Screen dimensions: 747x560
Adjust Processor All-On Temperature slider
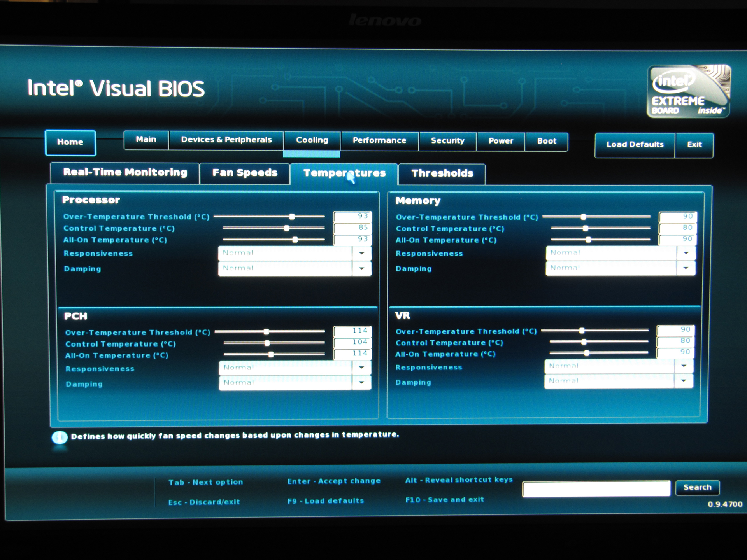click(274, 240)
